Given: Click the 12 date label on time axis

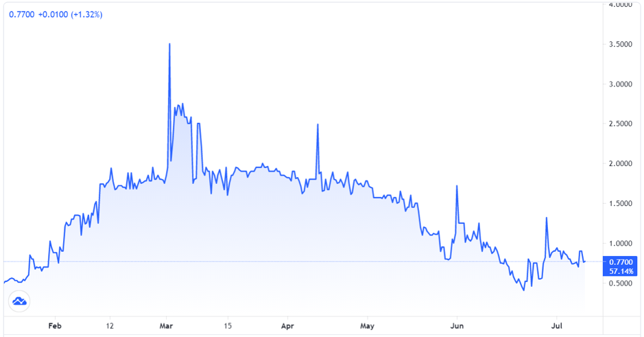Looking at the screenshot, I should pyautogui.click(x=110, y=326).
